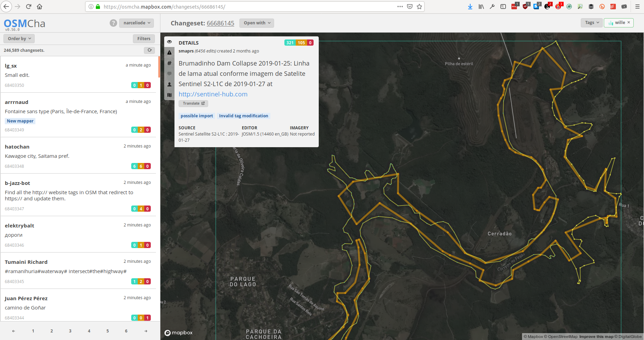This screenshot has height=340, width=644.
Task: Click the OSMCha logo
Action: (24, 23)
